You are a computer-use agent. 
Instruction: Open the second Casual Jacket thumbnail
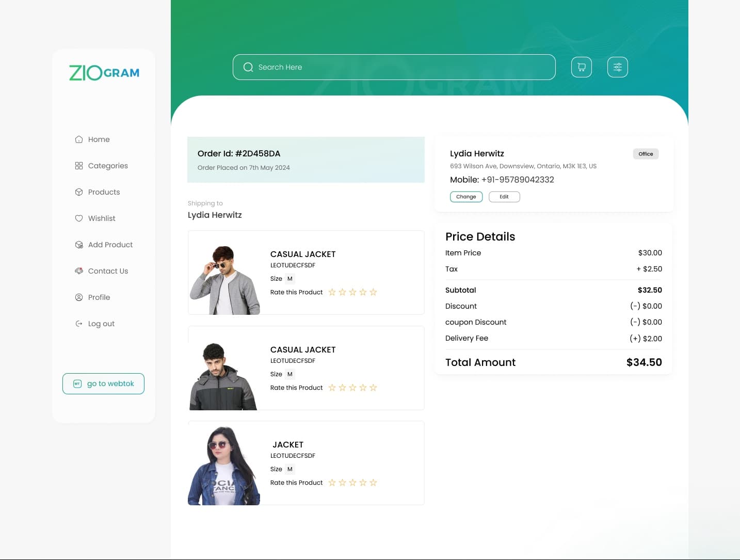click(x=223, y=376)
